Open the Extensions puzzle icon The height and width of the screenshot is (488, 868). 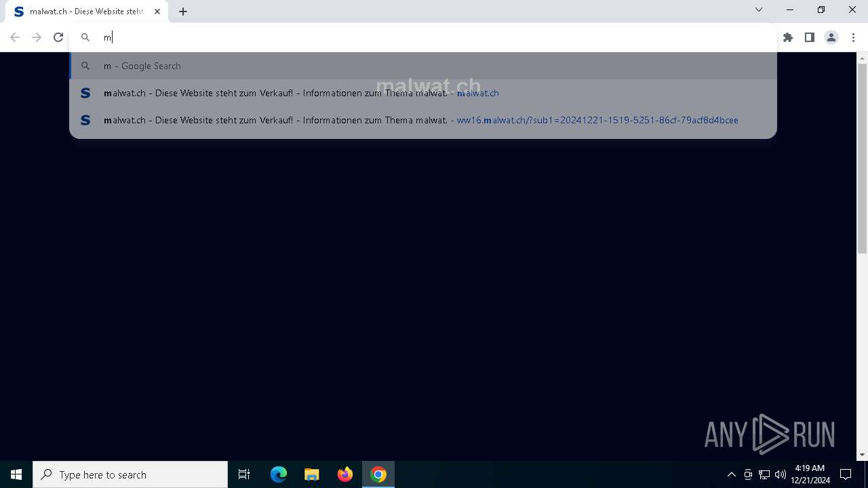pyautogui.click(x=788, y=37)
